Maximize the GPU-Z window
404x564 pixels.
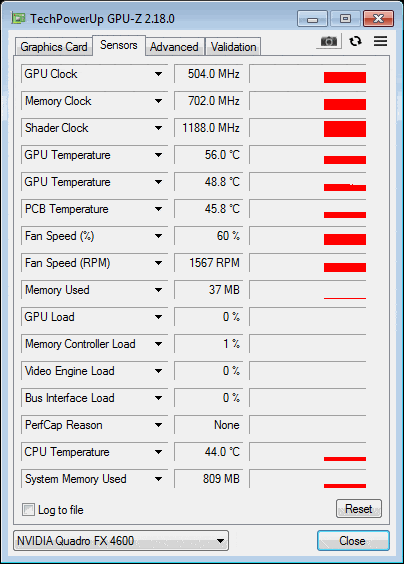click(345, 18)
